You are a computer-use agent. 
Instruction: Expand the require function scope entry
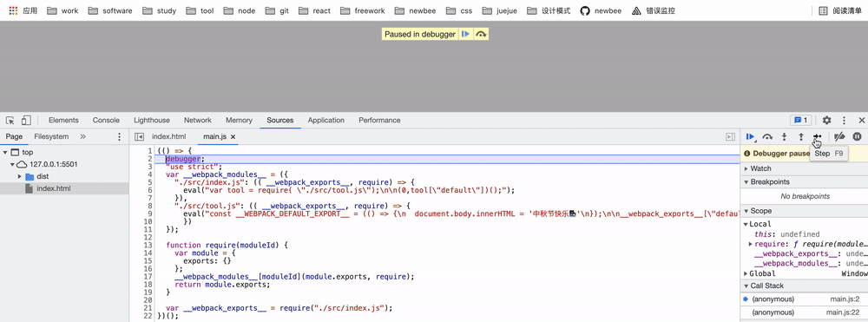pos(751,244)
